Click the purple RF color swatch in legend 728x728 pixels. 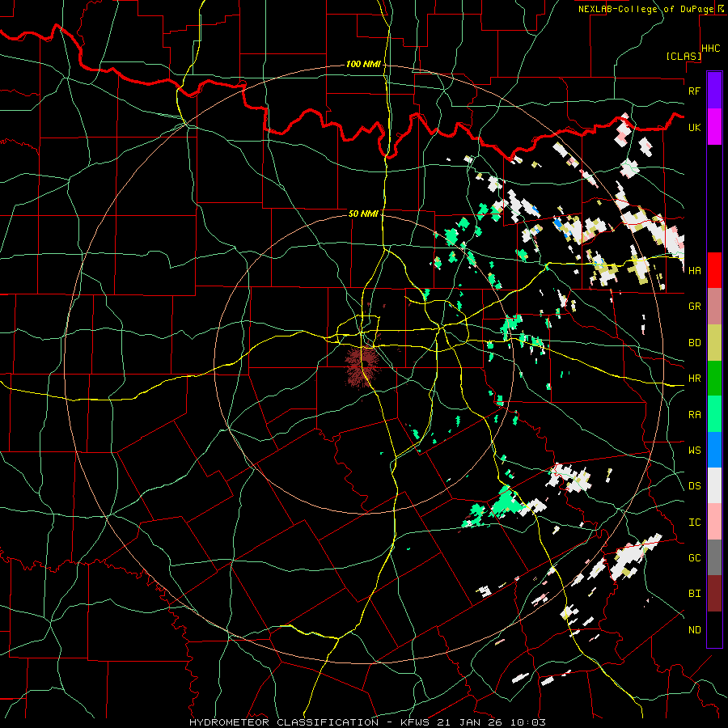pyautogui.click(x=714, y=91)
